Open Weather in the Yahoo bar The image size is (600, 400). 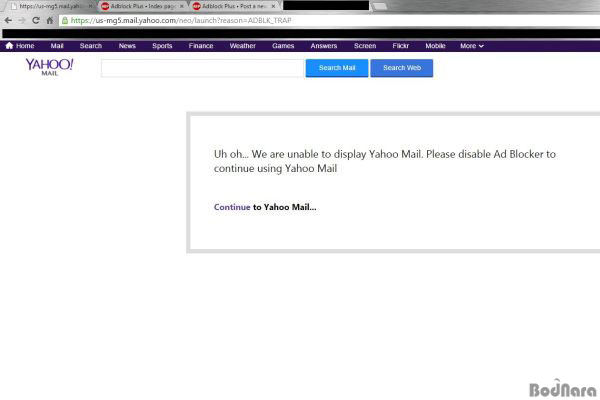(243, 46)
